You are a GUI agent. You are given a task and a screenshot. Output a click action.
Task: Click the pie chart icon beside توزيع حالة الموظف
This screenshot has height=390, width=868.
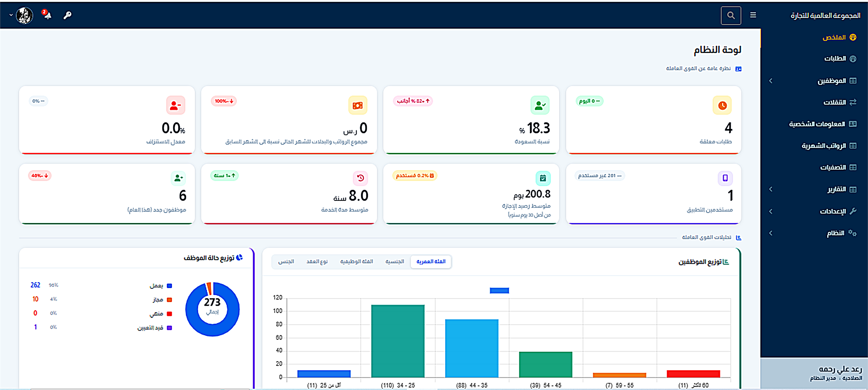(x=239, y=258)
